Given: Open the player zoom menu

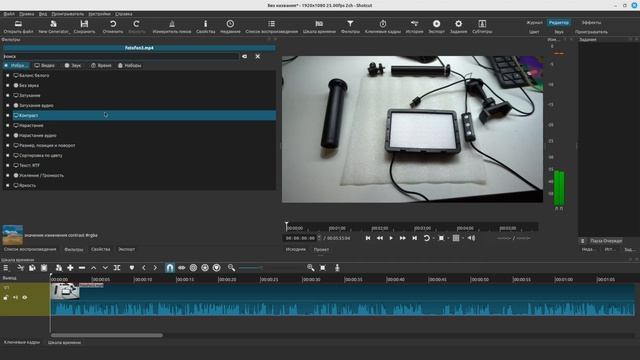Looking at the screenshot, I should pyautogui.click(x=441, y=238).
